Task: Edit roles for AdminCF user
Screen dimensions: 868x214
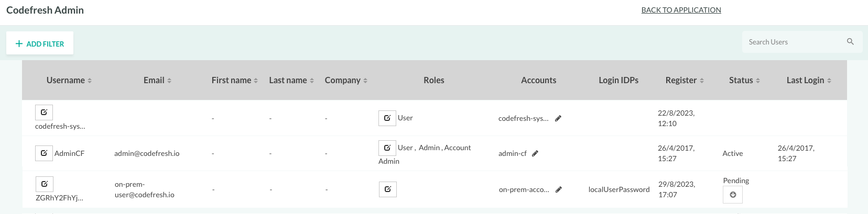Action: [x=387, y=148]
